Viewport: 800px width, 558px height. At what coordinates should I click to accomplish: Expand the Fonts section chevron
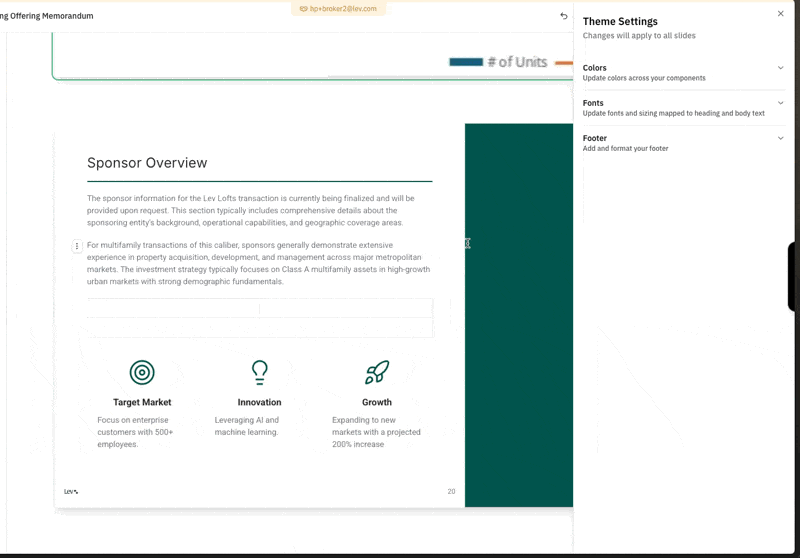(780, 103)
